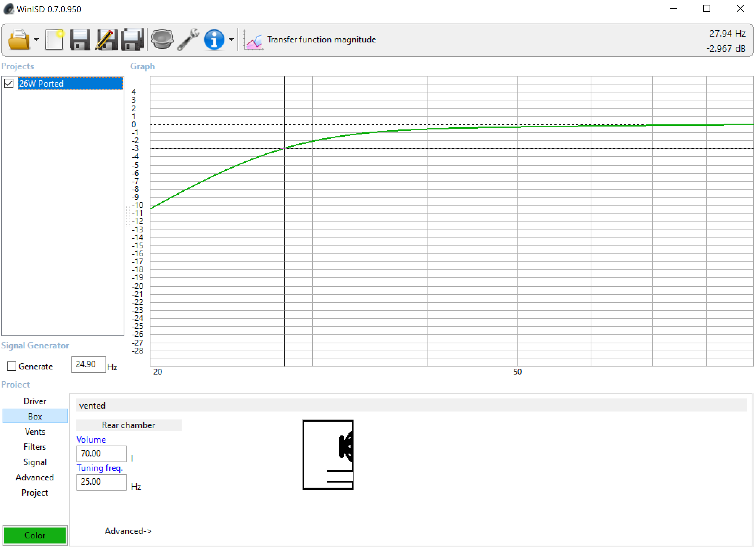Click the Advanced-> button
This screenshot has width=756, height=550.
click(x=128, y=531)
